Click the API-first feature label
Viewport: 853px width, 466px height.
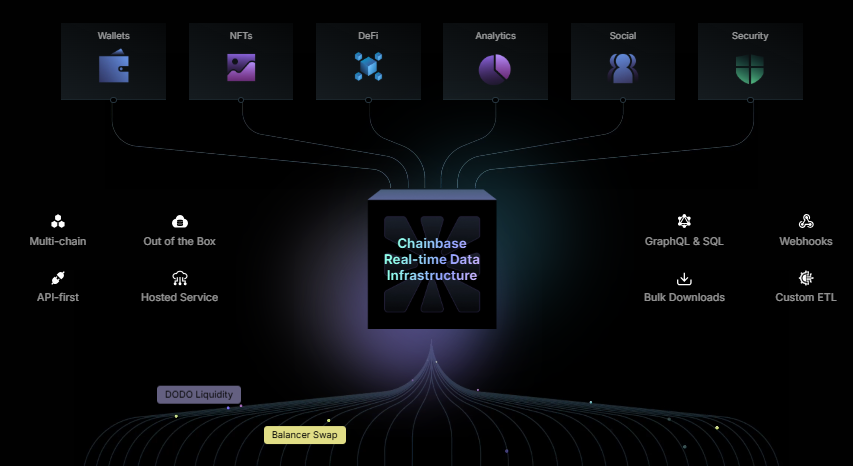(x=58, y=297)
